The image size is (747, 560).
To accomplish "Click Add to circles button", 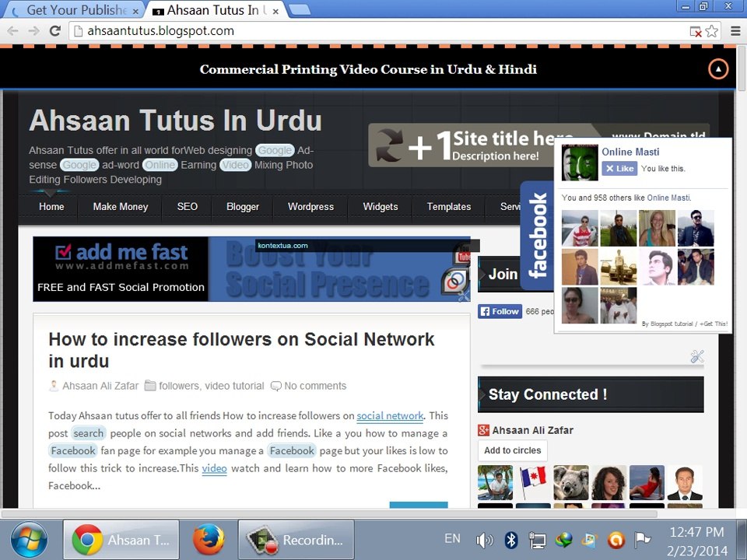I will click(x=513, y=450).
